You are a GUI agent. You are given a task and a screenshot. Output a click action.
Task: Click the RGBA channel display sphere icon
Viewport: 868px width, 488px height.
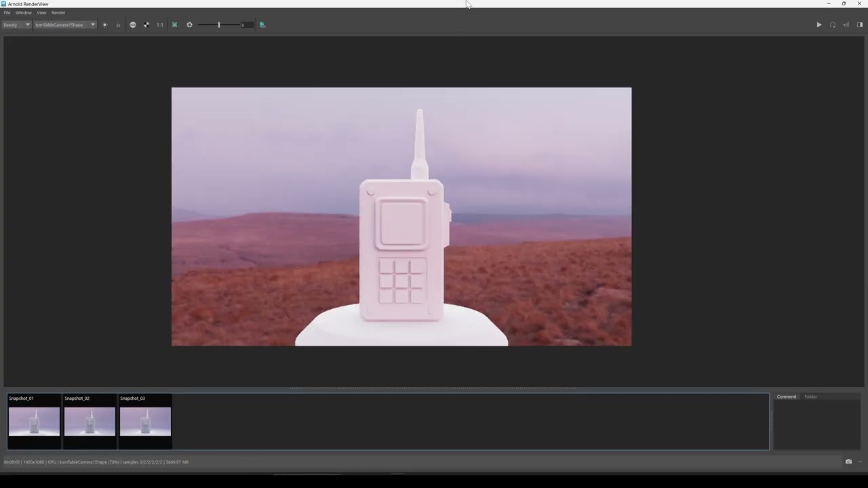click(133, 25)
